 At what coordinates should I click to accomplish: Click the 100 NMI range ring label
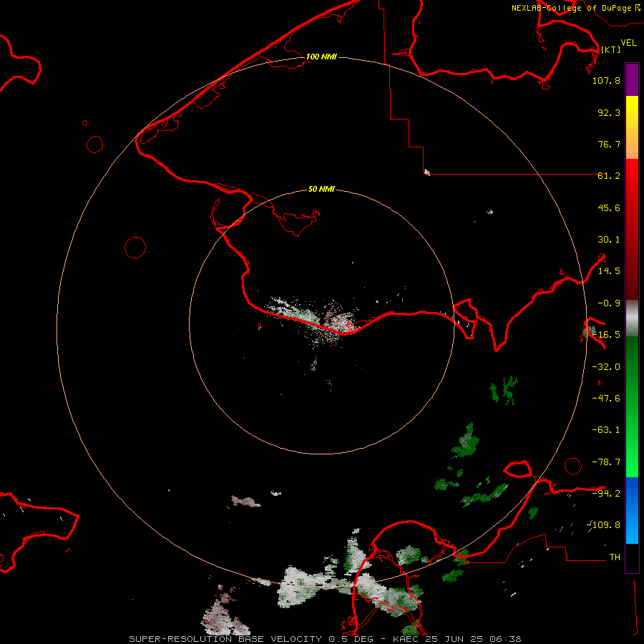pos(321,57)
